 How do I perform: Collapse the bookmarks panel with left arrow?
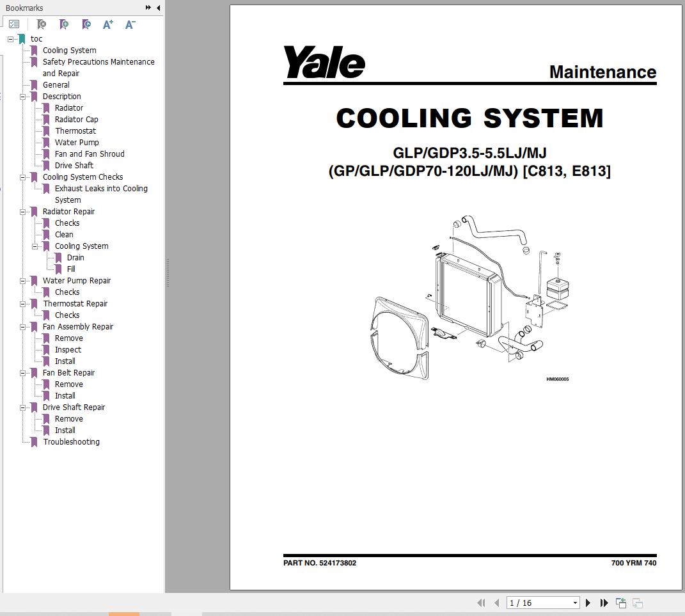pos(158,8)
